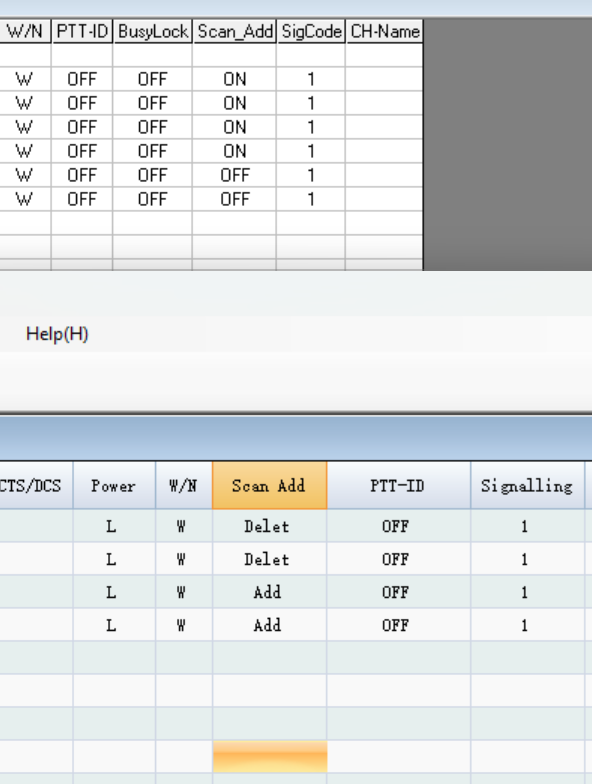Click the CH-Name column header

click(x=384, y=32)
